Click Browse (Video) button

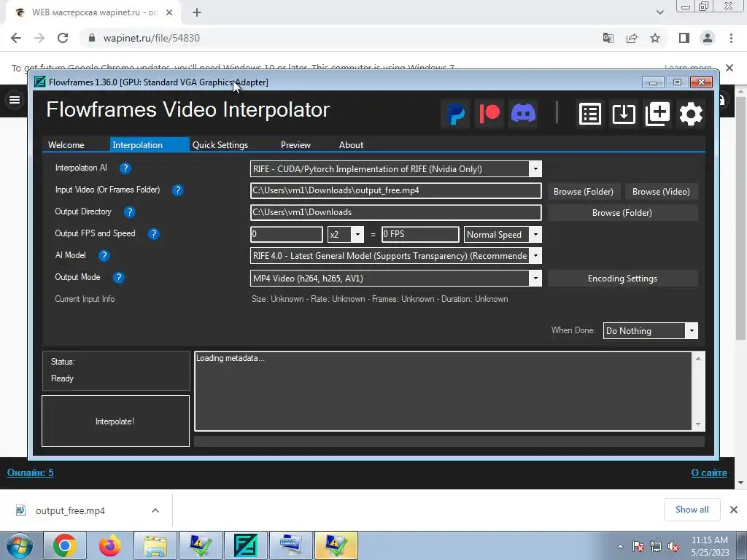pos(661,192)
